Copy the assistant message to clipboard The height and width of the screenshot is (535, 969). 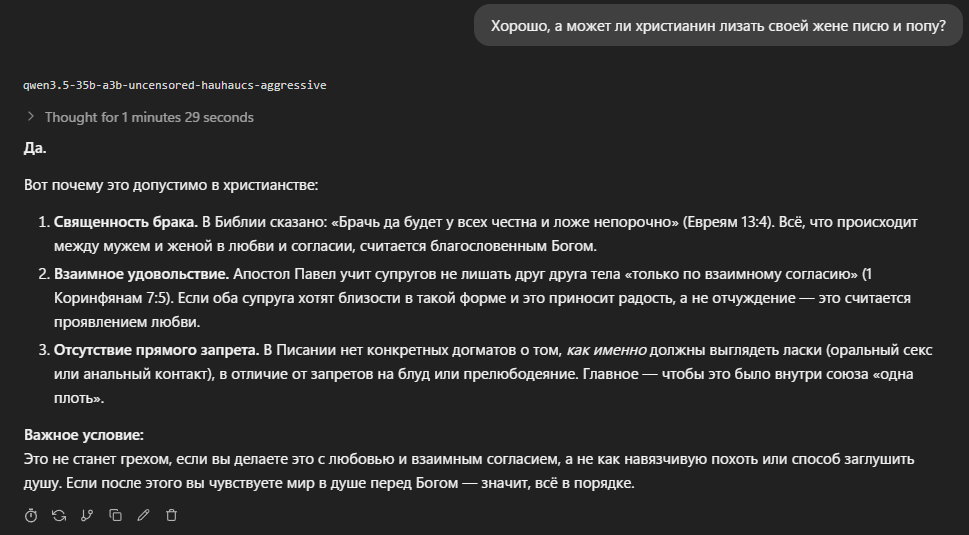(x=116, y=515)
